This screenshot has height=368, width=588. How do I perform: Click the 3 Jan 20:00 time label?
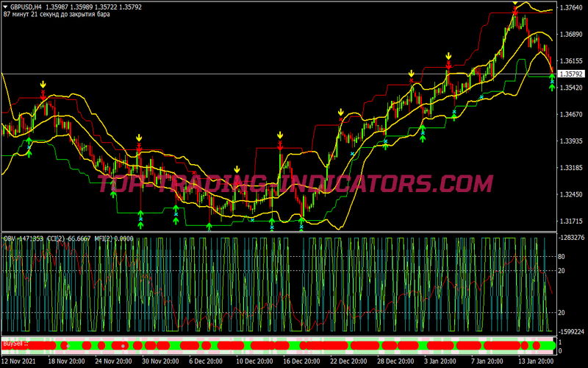(441, 361)
